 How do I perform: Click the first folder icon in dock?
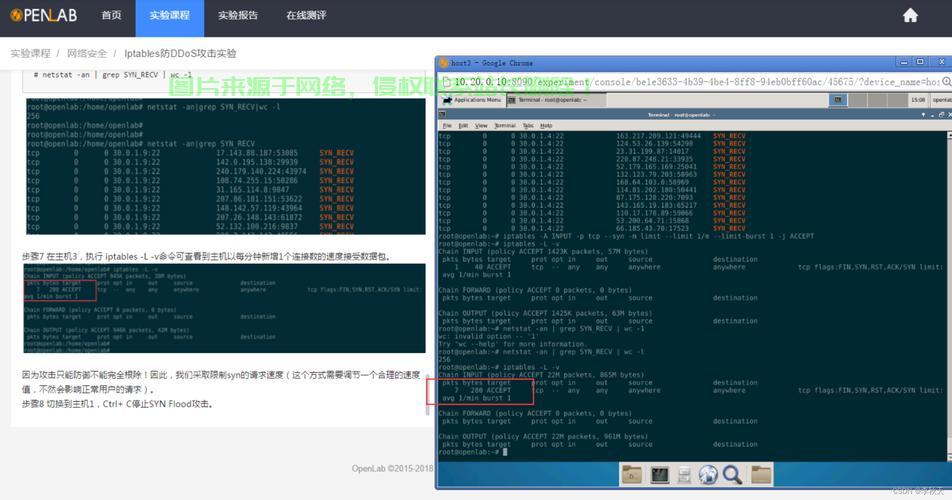(x=631, y=475)
